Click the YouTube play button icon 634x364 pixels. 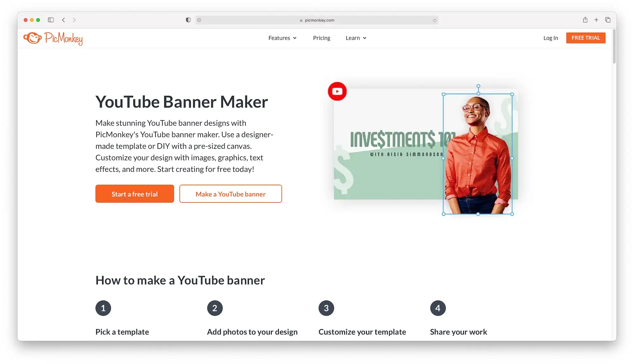click(x=337, y=91)
